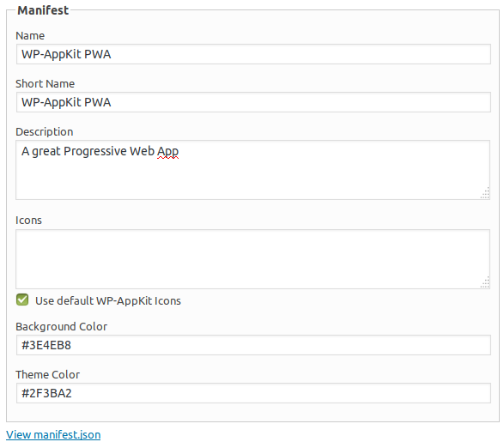The image size is (504, 448).
Task: Click inside the Description textarea
Action: click(x=253, y=170)
